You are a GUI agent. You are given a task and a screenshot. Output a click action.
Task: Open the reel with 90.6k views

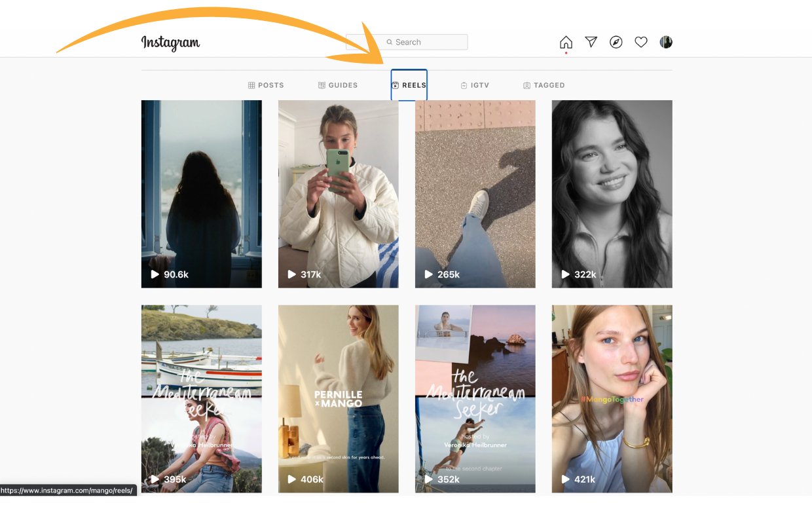[202, 194]
